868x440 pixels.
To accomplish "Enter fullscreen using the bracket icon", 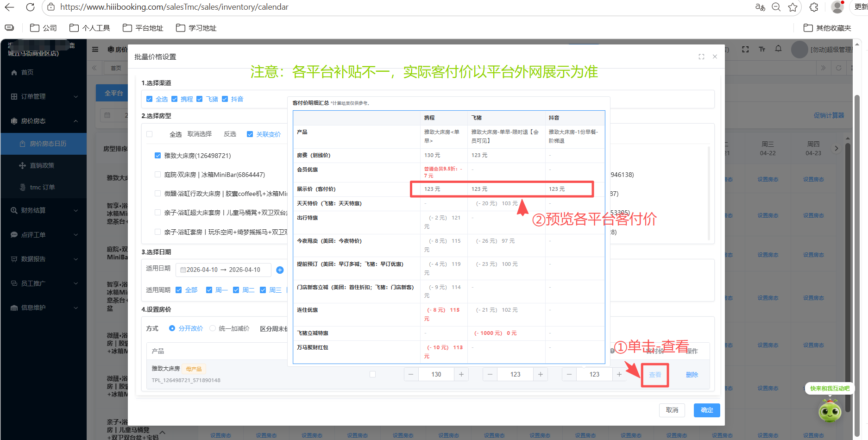I will click(745, 49).
